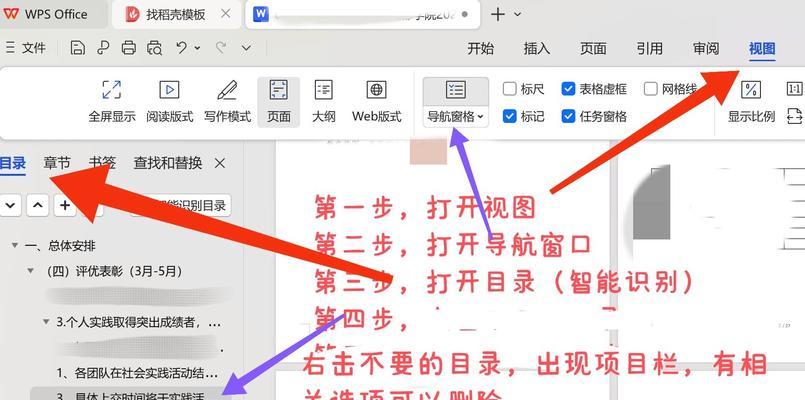Uncheck the 标记 checkbox
Screen dimensions: 805x400
pyautogui.click(x=510, y=117)
